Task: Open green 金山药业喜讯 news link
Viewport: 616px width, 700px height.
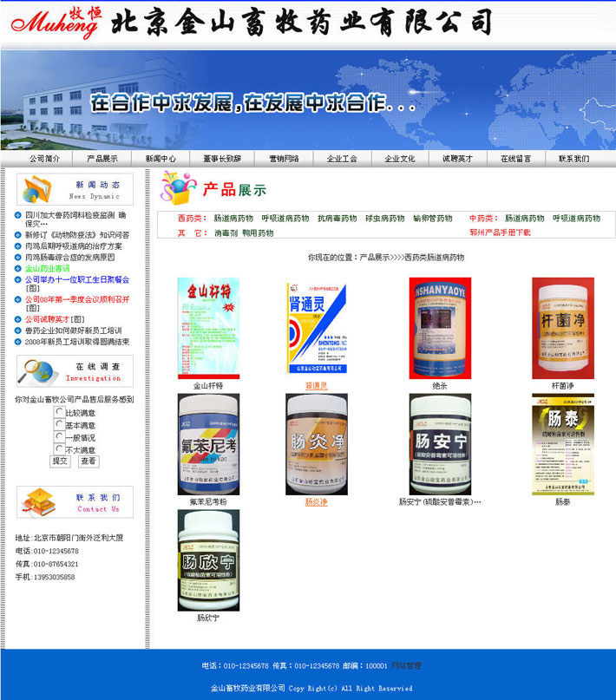Action: click(x=48, y=268)
